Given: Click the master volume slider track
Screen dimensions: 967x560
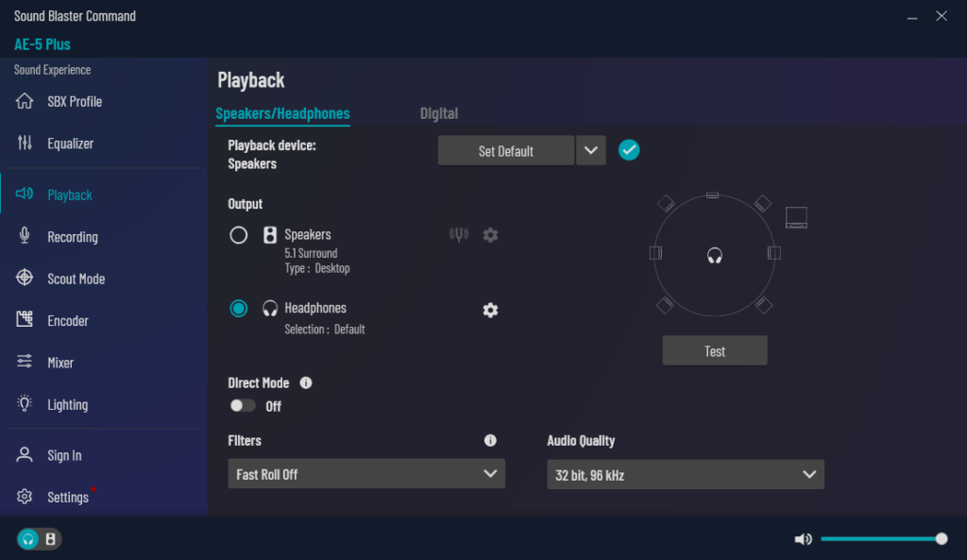Looking at the screenshot, I should [x=878, y=539].
